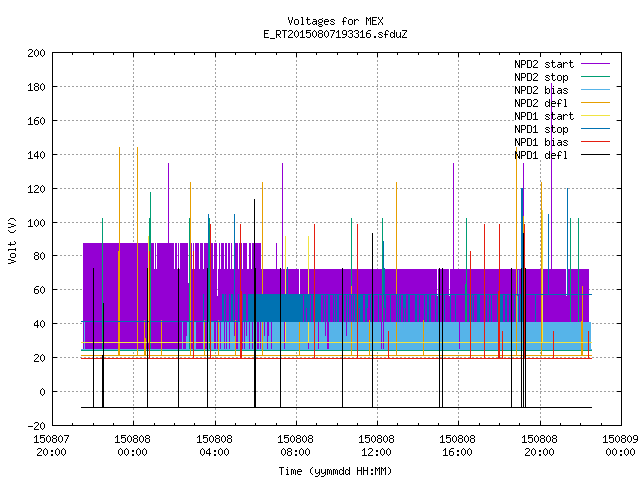Click the 150808 12:00 time tick label
Screen dimensions: 640x480
point(376,446)
